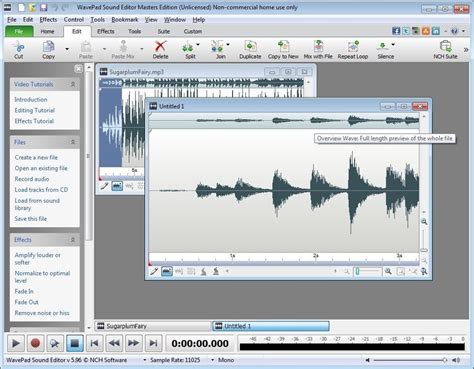Collapse the Video Tutorials panel
This screenshot has width=474, height=369.
click(73, 84)
